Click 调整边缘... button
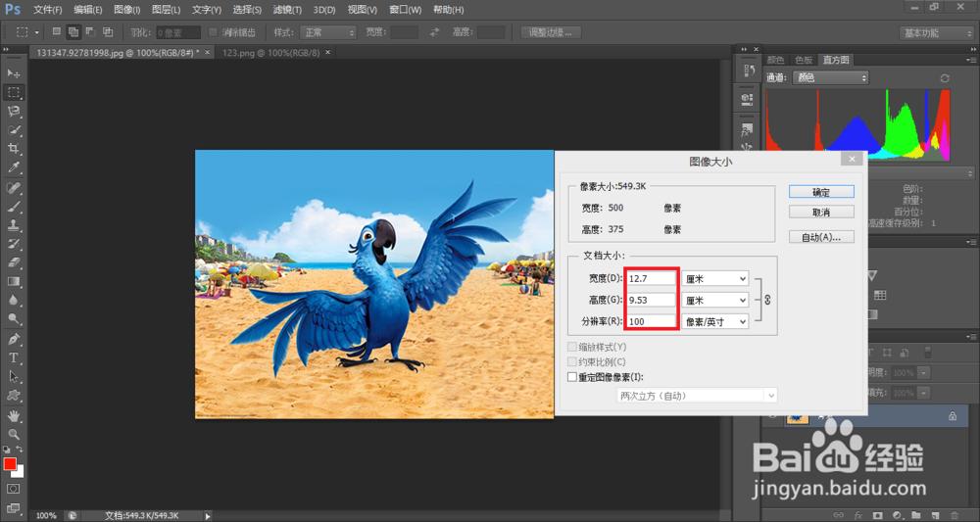The image size is (980, 522). point(551,32)
